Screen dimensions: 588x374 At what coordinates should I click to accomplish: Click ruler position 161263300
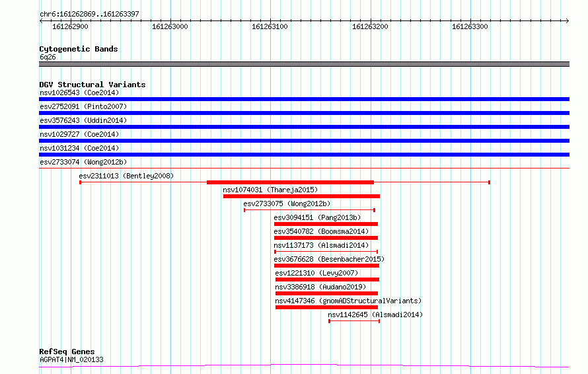pos(470,26)
